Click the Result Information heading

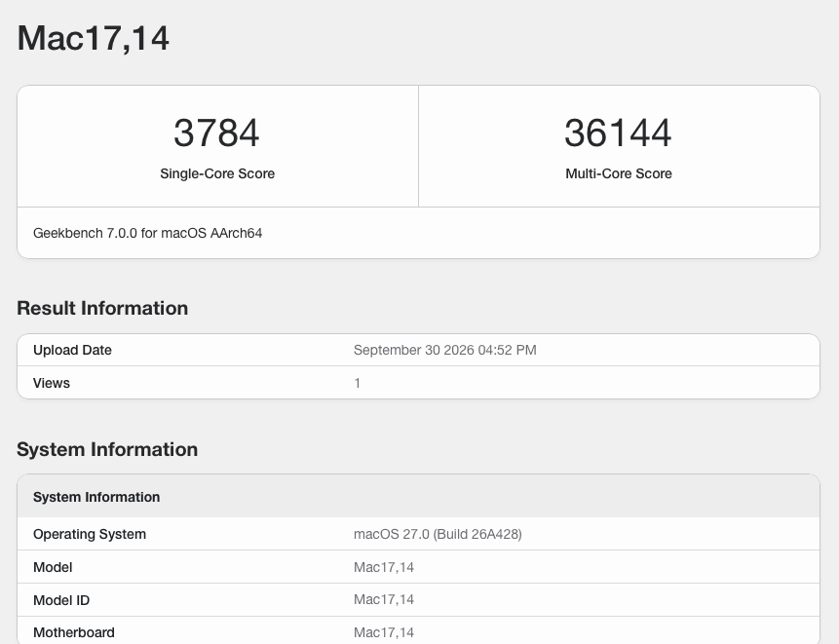(102, 308)
